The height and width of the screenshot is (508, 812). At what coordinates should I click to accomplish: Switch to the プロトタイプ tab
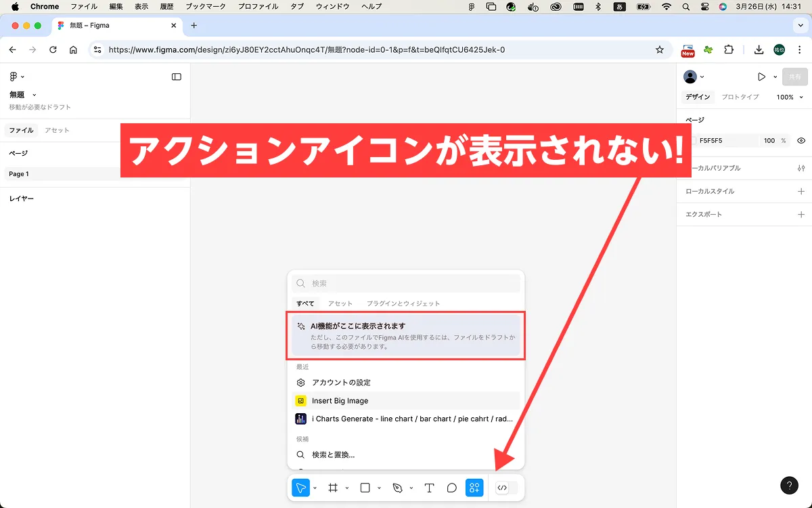tap(740, 97)
